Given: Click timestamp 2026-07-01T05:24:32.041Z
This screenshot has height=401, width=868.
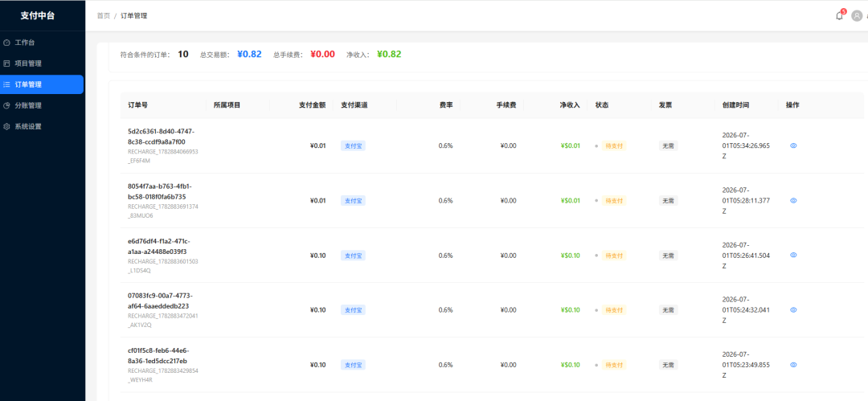Looking at the screenshot, I should click(x=746, y=310).
